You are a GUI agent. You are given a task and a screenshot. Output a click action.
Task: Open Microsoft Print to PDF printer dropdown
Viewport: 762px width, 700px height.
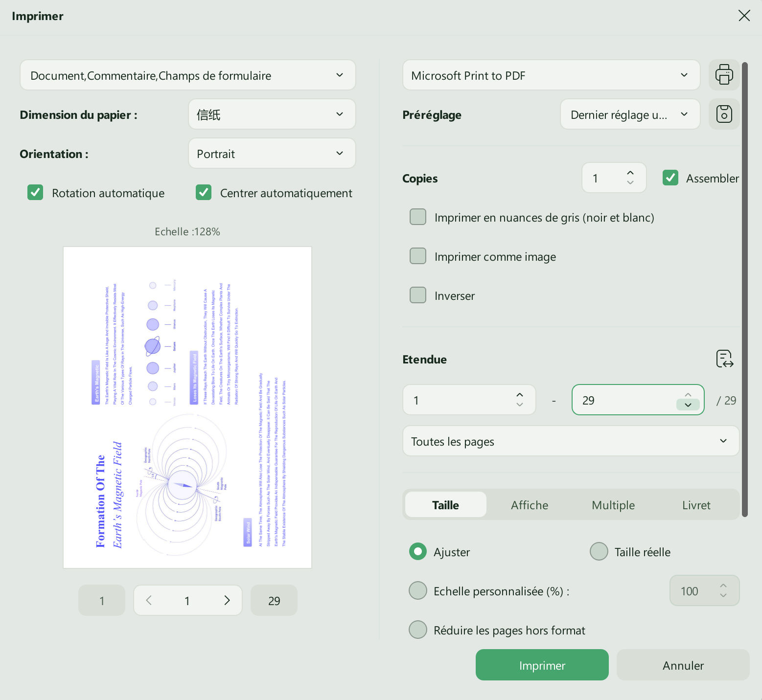552,75
